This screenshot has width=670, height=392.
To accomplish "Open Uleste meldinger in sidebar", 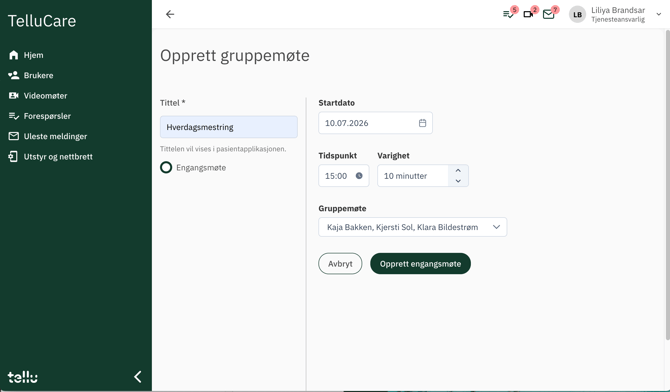I will point(47,136).
